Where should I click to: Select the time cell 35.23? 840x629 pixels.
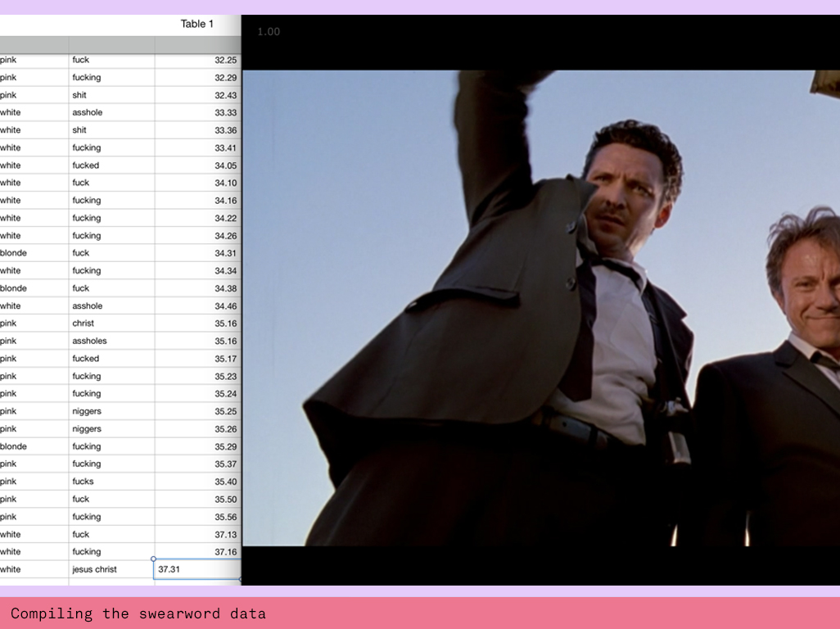(197, 376)
